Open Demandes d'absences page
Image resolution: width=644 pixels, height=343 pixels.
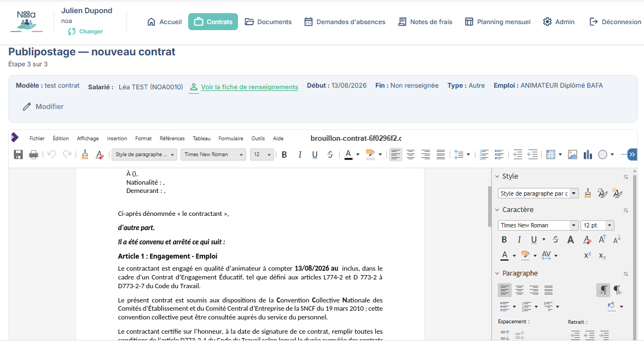coord(345,22)
